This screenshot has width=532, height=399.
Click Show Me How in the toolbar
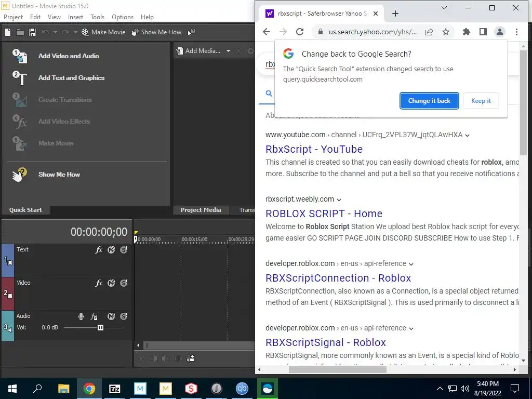[x=156, y=32]
